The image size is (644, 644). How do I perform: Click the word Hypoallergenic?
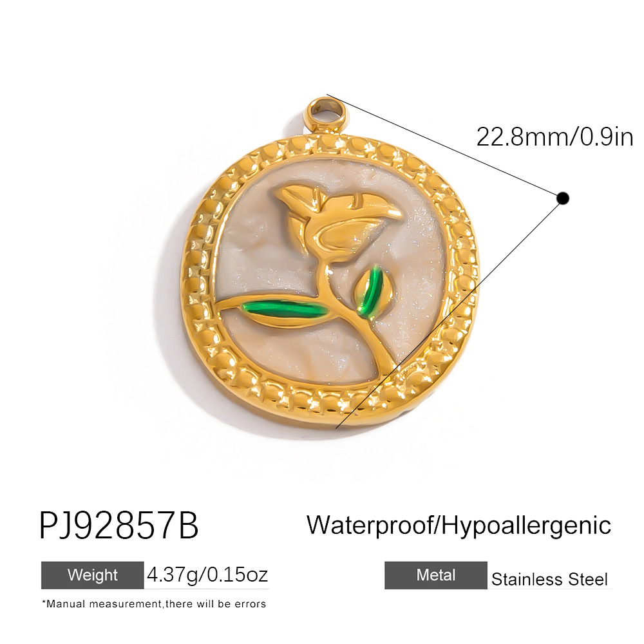tap(527, 526)
